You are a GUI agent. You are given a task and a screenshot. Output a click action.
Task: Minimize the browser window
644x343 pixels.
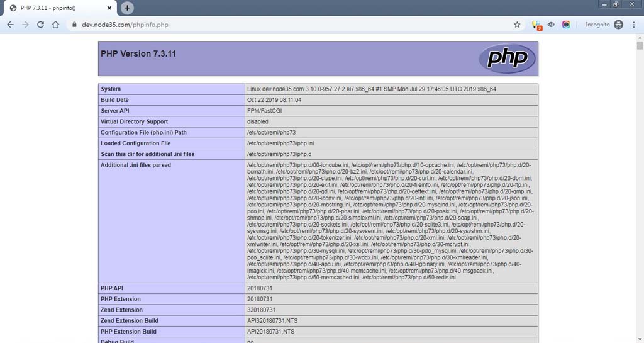point(604,4)
